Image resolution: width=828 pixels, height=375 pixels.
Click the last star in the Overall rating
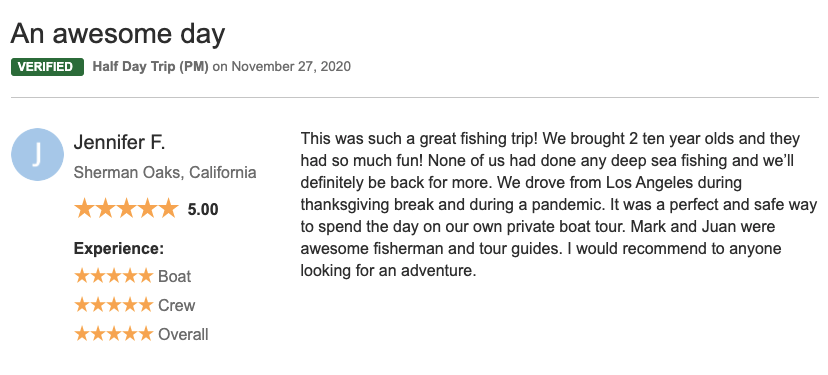145,334
